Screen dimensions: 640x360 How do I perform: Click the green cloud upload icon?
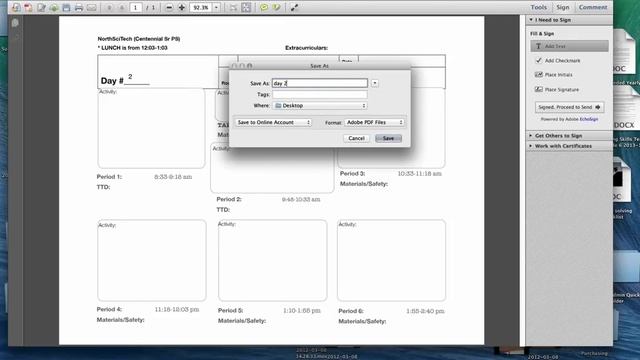pyautogui.click(x=54, y=7)
